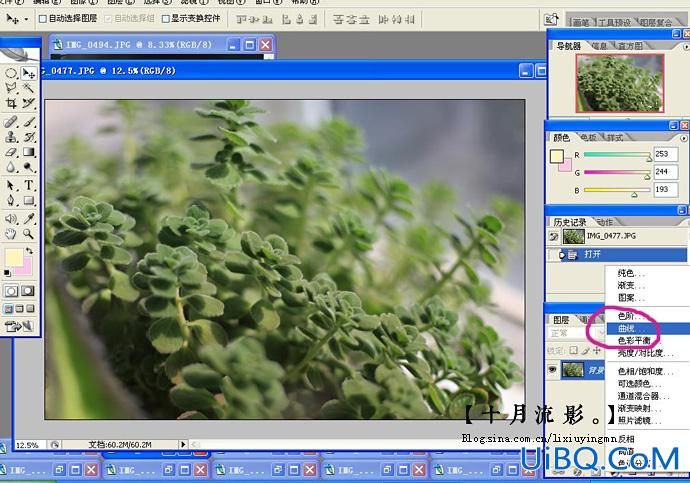The image size is (690, 483).
Task: Switch to the 动作 tab
Action: (x=606, y=222)
